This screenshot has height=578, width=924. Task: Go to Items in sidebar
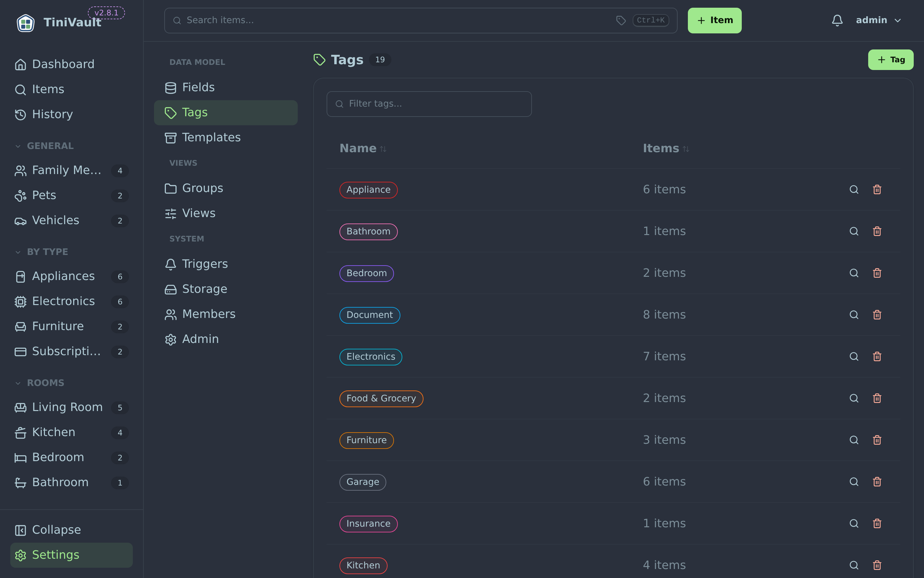[72, 90]
